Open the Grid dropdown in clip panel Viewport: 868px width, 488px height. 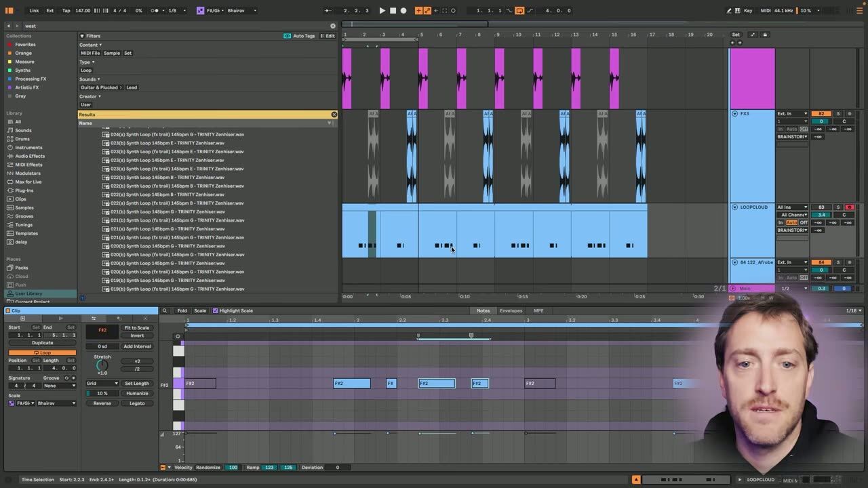102,384
